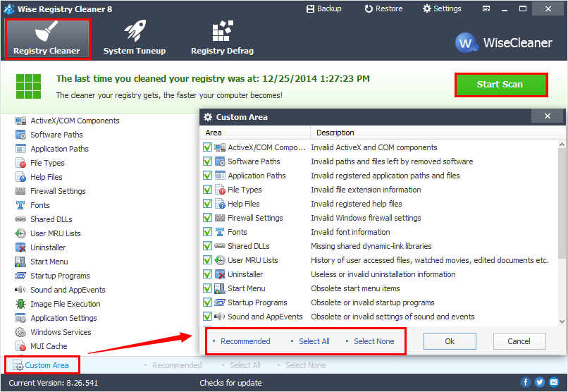Close the Custom Area dialog

548,116
